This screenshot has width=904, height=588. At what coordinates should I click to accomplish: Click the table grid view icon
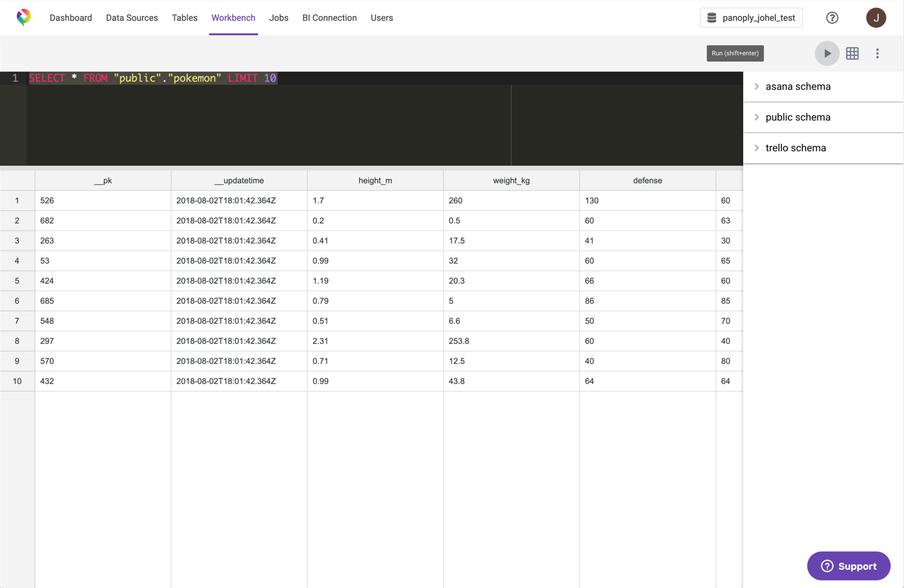tap(852, 53)
